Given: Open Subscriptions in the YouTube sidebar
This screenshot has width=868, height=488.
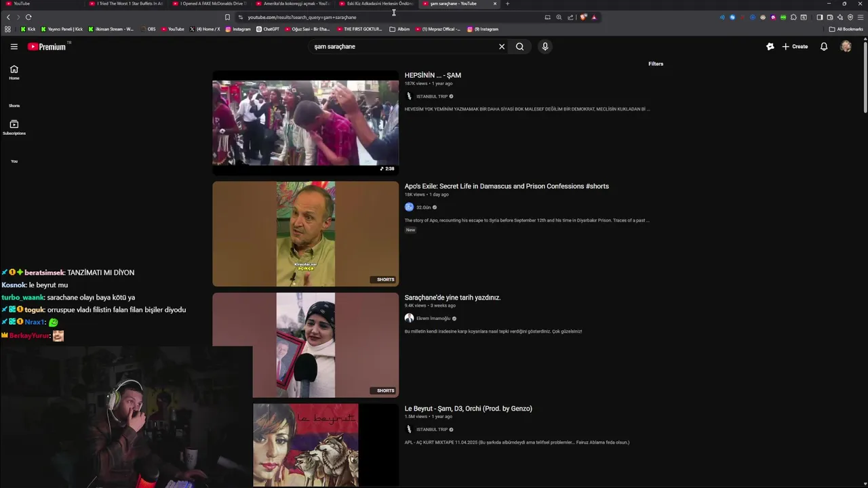Looking at the screenshot, I should [14, 127].
